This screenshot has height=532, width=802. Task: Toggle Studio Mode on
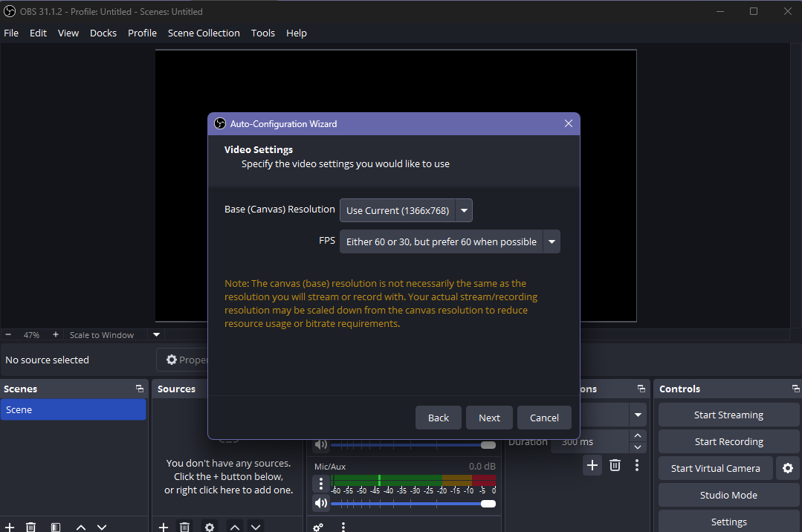728,495
